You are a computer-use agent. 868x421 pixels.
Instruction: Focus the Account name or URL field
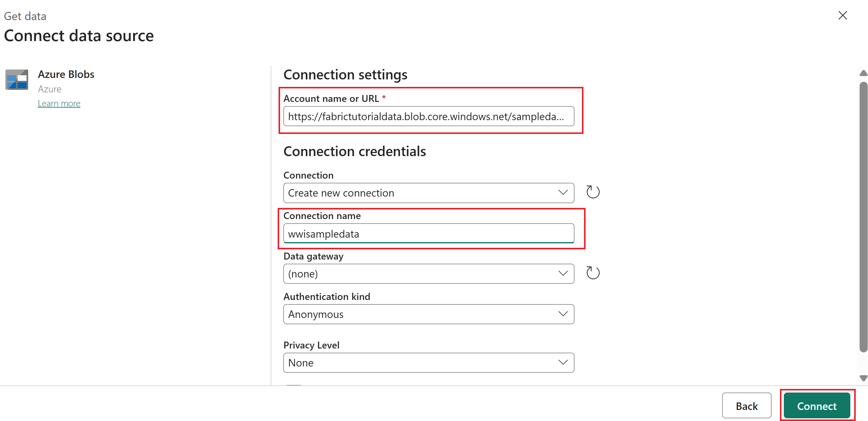click(429, 116)
